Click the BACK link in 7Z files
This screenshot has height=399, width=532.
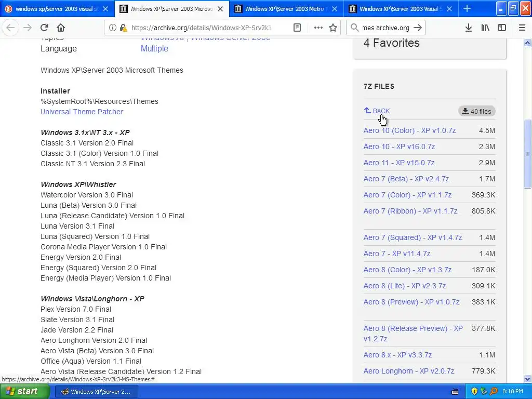(377, 111)
